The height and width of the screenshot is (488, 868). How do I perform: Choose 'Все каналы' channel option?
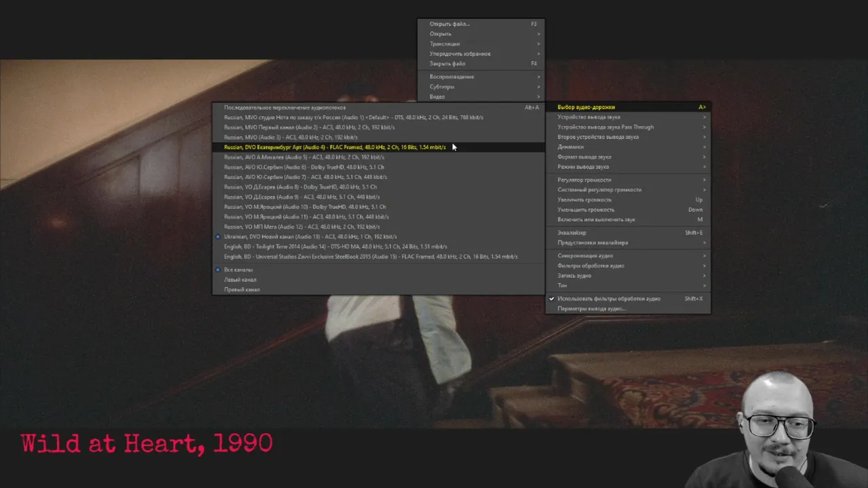(x=378, y=270)
